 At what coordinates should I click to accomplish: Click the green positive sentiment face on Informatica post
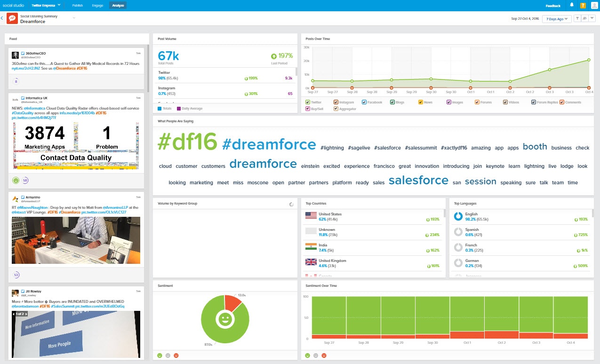(x=16, y=180)
